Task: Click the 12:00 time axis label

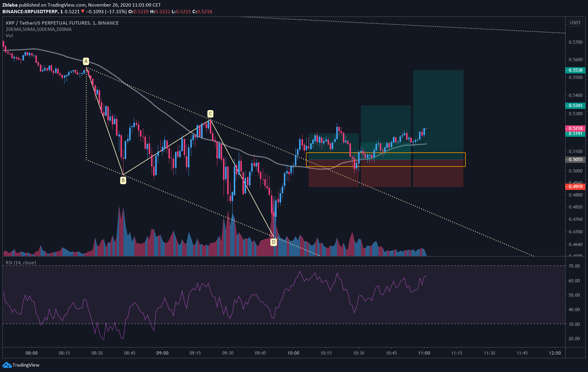Action: [555, 353]
